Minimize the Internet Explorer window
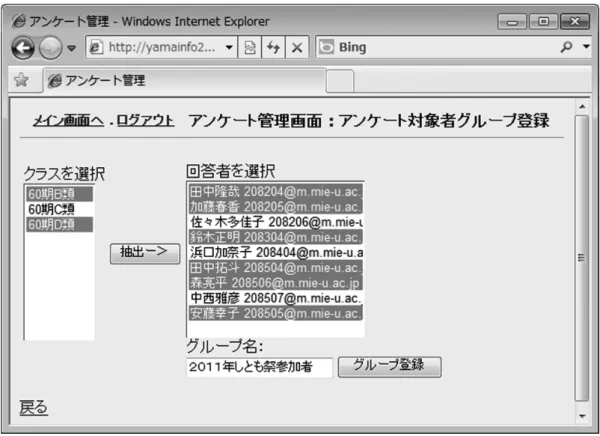600x436 pixels. coord(512,21)
